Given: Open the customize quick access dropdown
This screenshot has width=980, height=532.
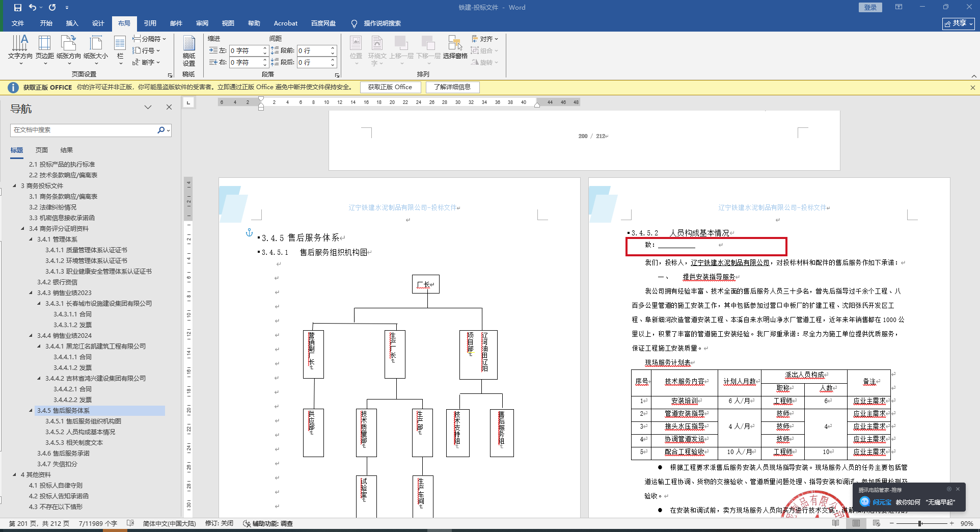Looking at the screenshot, I should 67,8.
